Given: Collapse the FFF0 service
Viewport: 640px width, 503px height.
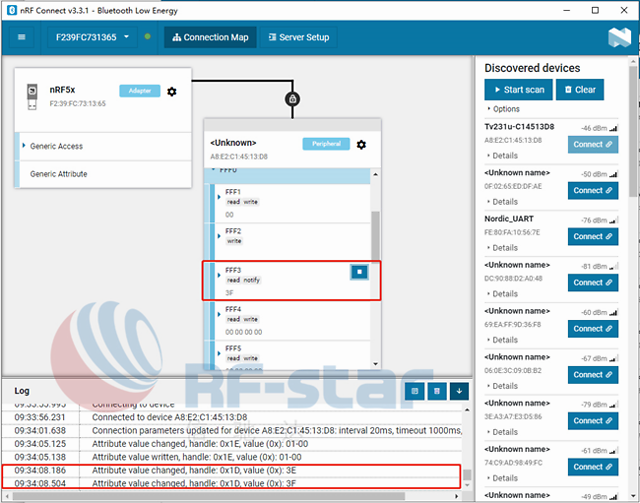Looking at the screenshot, I should tap(213, 170).
